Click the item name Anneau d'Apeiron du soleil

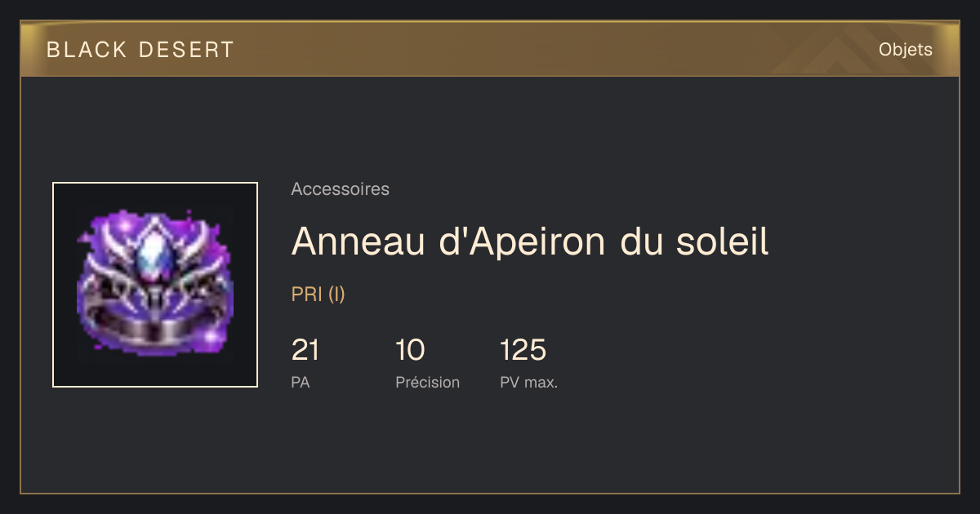coord(530,241)
